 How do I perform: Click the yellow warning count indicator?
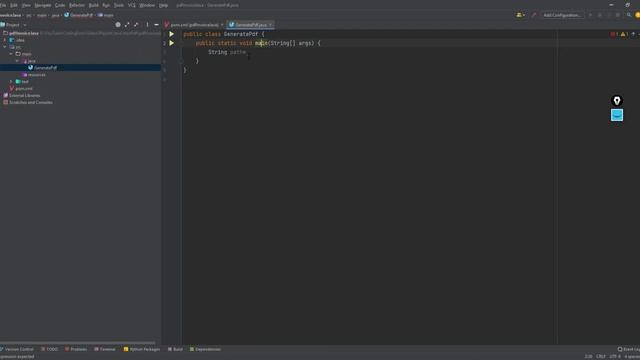624,34
